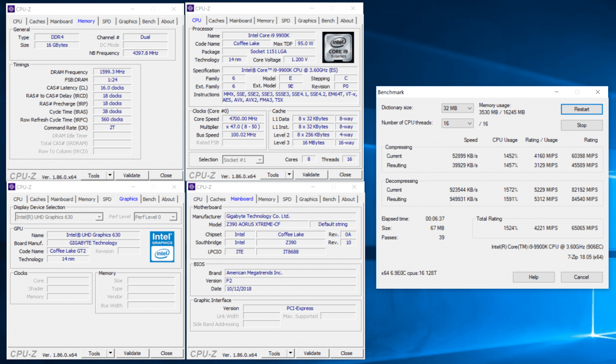Click Validate in the Graphics window

[x=132, y=353]
